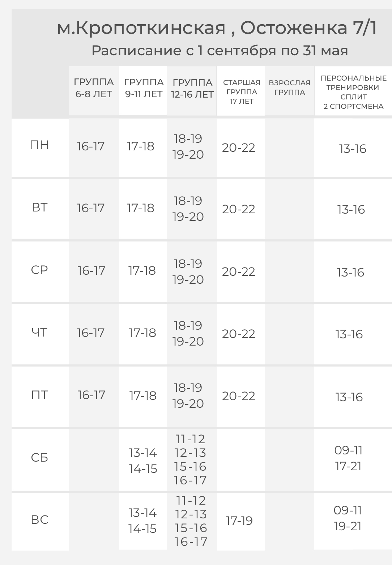Select the ЧТ row label
392x565 pixels.
tap(39, 332)
